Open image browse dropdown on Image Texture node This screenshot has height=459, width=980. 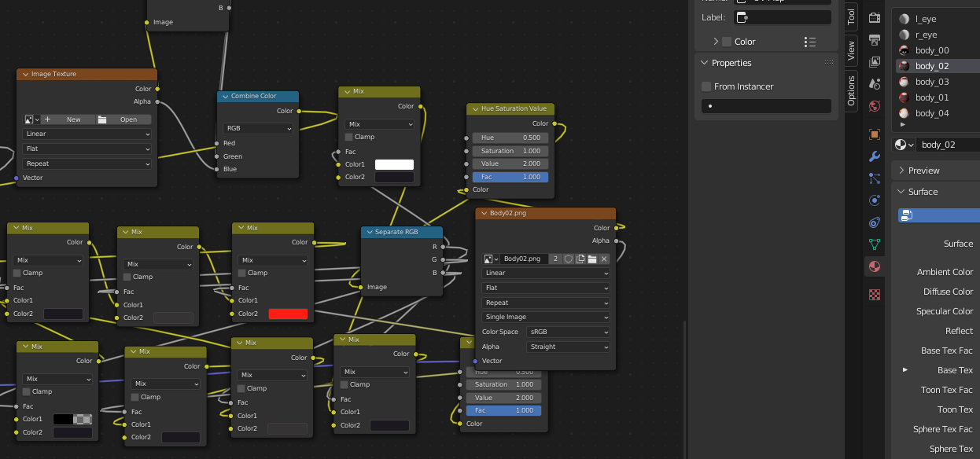click(31, 119)
